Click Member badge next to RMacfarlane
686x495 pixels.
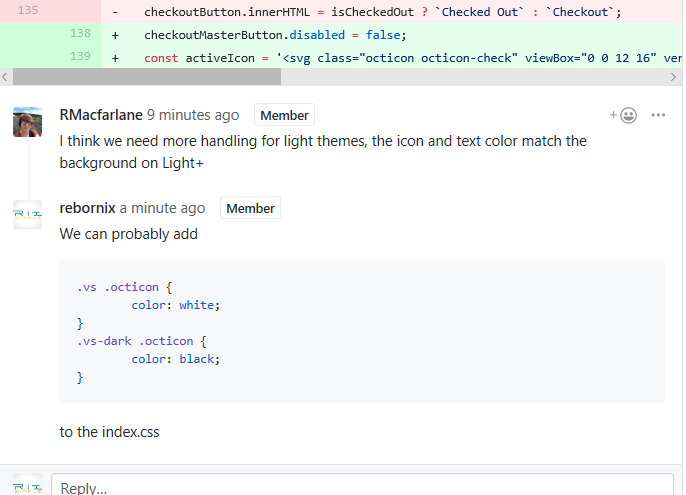click(284, 115)
